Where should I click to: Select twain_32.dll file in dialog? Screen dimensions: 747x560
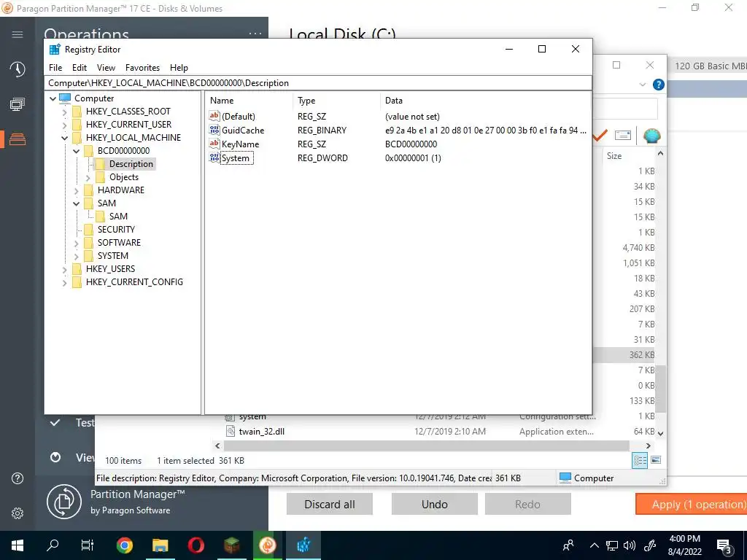click(x=261, y=432)
